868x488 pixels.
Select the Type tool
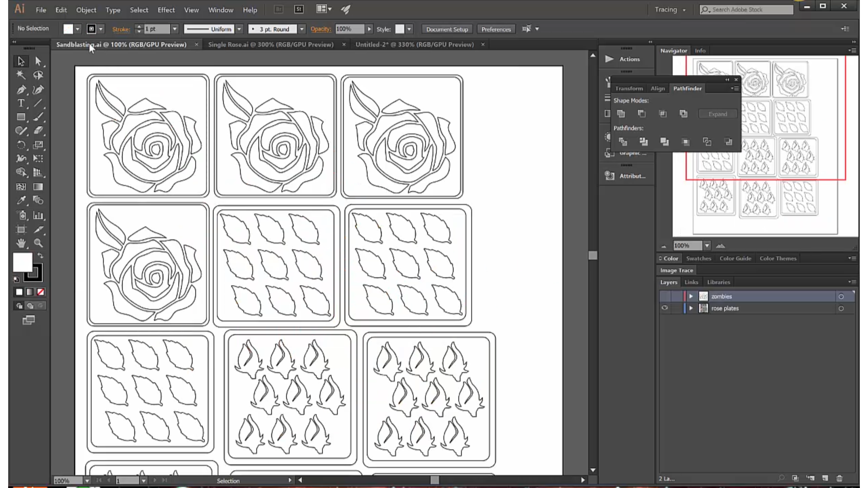[21, 103]
